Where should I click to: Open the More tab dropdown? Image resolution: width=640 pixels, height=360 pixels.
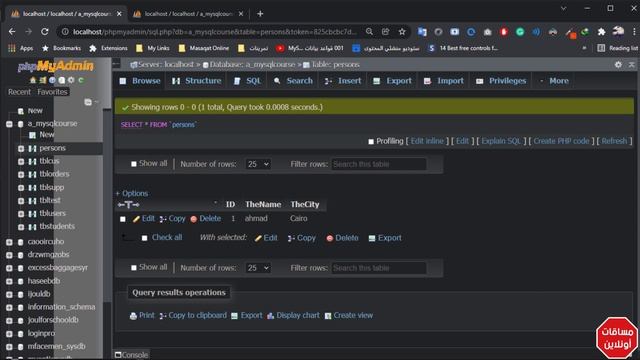[555, 81]
